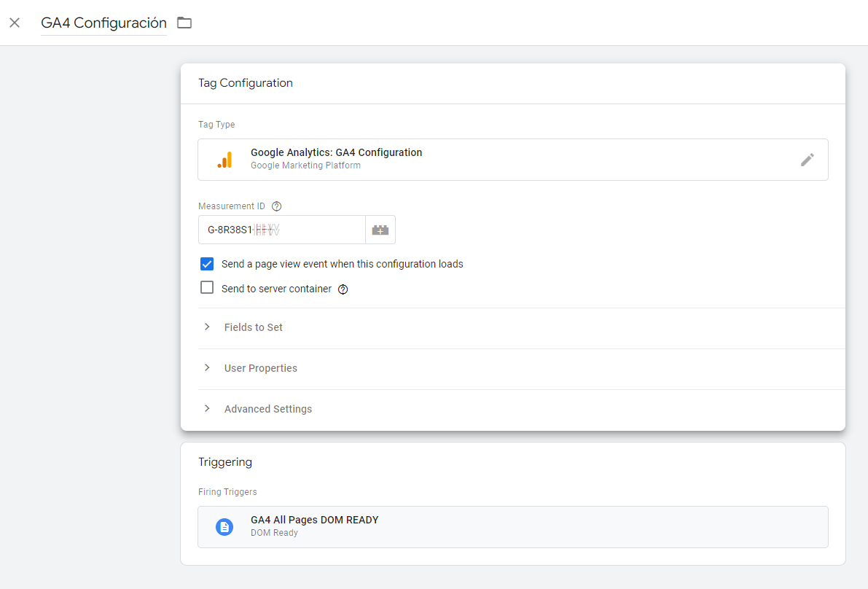
Task: Click the Measurement ID input field
Action: (x=282, y=230)
